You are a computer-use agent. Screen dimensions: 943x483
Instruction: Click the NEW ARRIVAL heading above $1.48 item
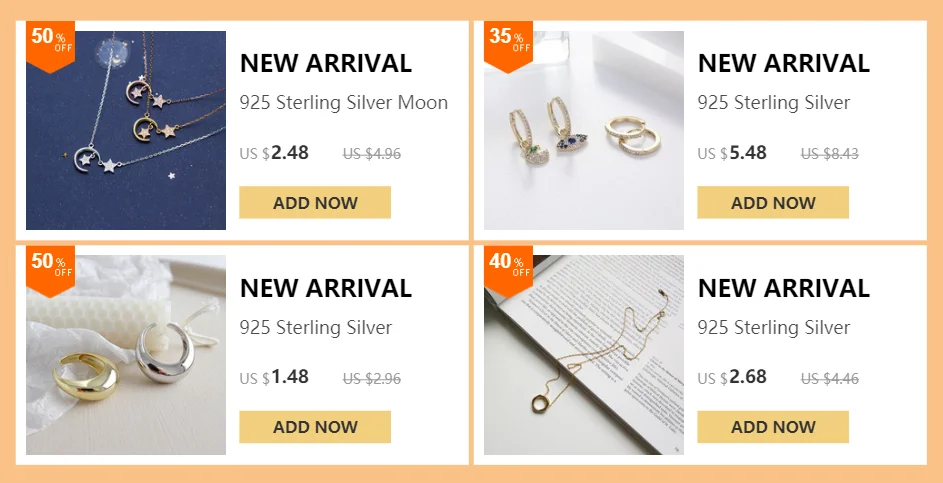[x=325, y=288]
